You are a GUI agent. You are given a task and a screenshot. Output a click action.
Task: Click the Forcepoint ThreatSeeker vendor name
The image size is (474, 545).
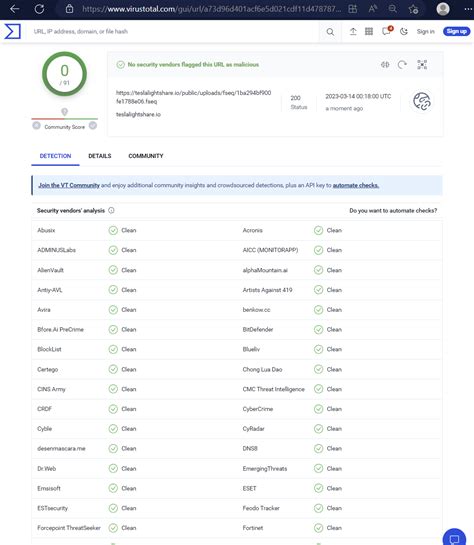pos(69,528)
